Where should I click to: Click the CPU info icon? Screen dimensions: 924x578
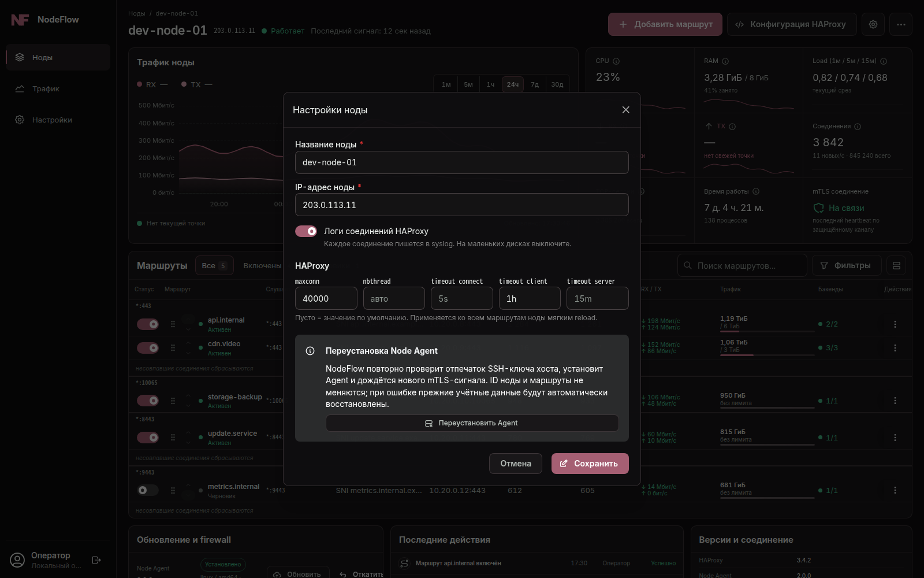click(616, 61)
